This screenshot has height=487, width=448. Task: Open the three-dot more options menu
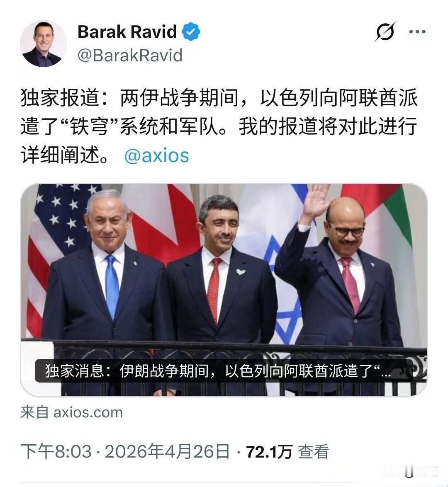tap(417, 31)
